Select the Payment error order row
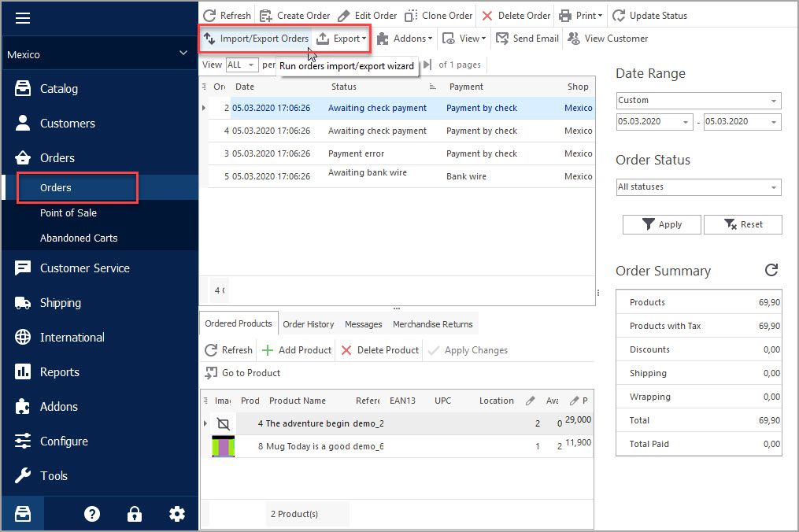The width and height of the screenshot is (799, 532). pos(401,153)
